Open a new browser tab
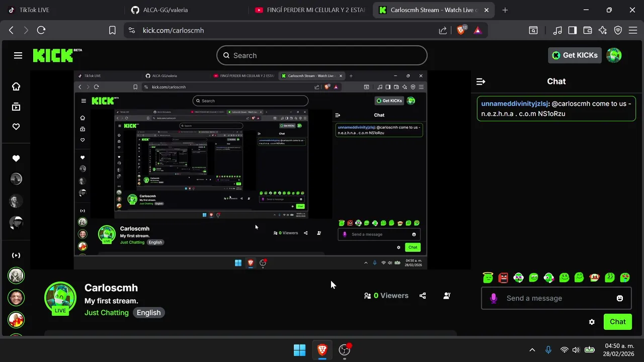 tap(505, 10)
